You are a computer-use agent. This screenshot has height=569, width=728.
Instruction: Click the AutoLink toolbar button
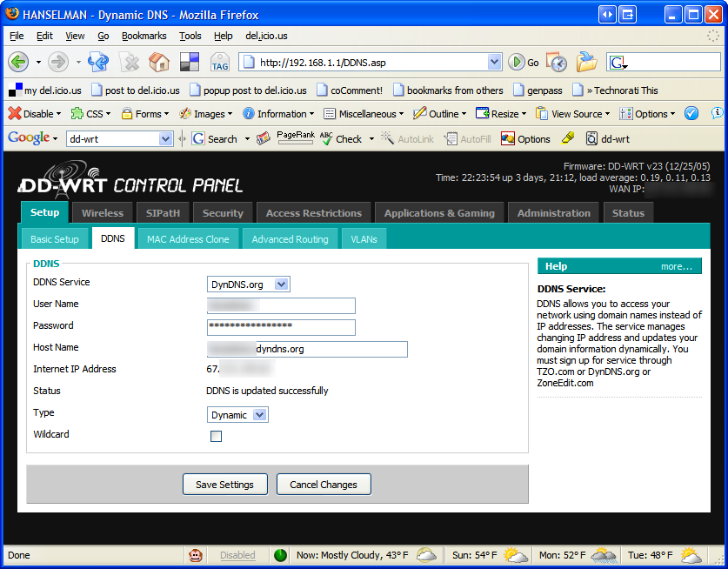pos(407,138)
